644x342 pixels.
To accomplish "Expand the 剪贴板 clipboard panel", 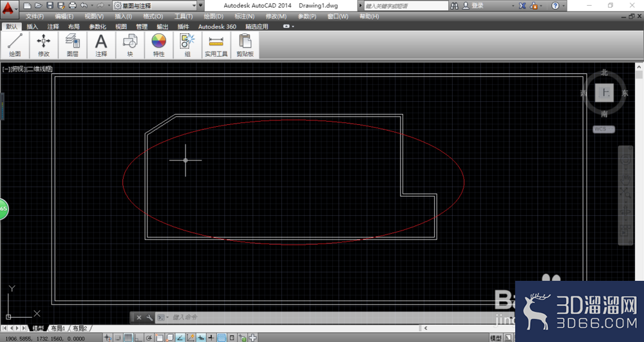I will click(x=245, y=45).
